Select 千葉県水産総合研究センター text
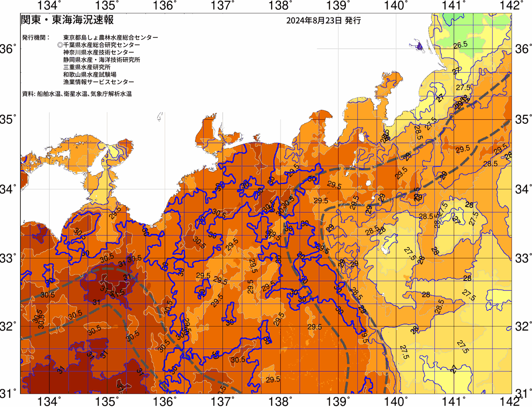Image resolution: width=532 pixels, height=407 pixels. click(x=102, y=45)
